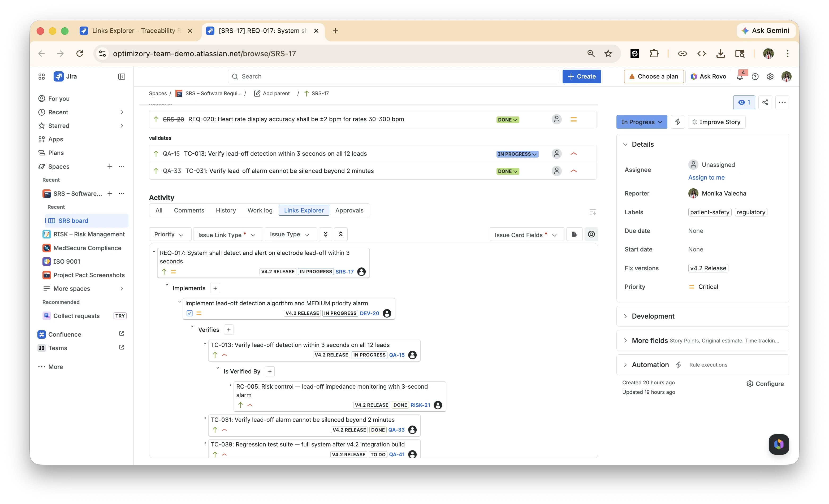
Task: Click the share issue icon
Action: pos(765,103)
